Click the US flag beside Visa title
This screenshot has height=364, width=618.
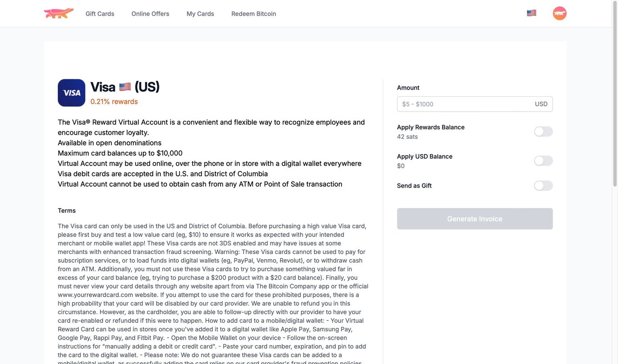[x=125, y=87]
